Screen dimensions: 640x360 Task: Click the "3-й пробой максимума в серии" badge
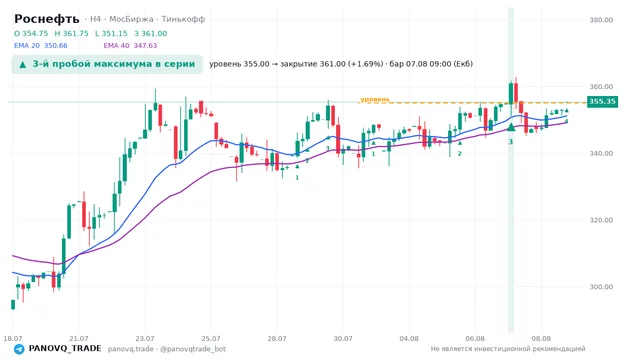pyautogui.click(x=107, y=64)
